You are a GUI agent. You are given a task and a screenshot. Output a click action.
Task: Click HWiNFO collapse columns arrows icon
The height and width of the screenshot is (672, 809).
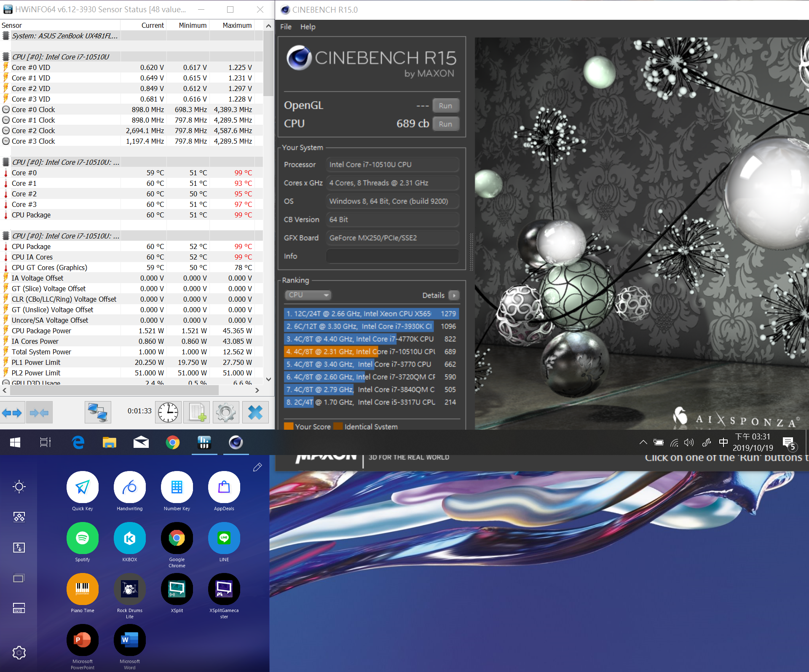(39, 412)
